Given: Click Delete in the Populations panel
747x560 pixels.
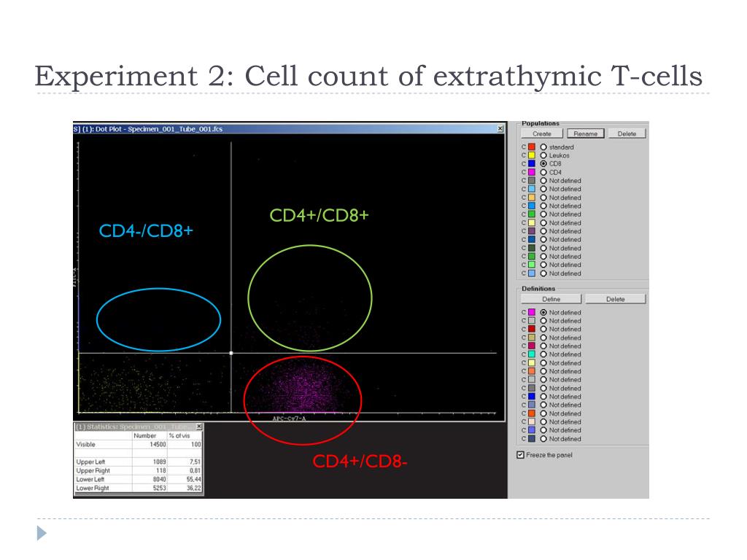Looking at the screenshot, I should click(x=627, y=134).
